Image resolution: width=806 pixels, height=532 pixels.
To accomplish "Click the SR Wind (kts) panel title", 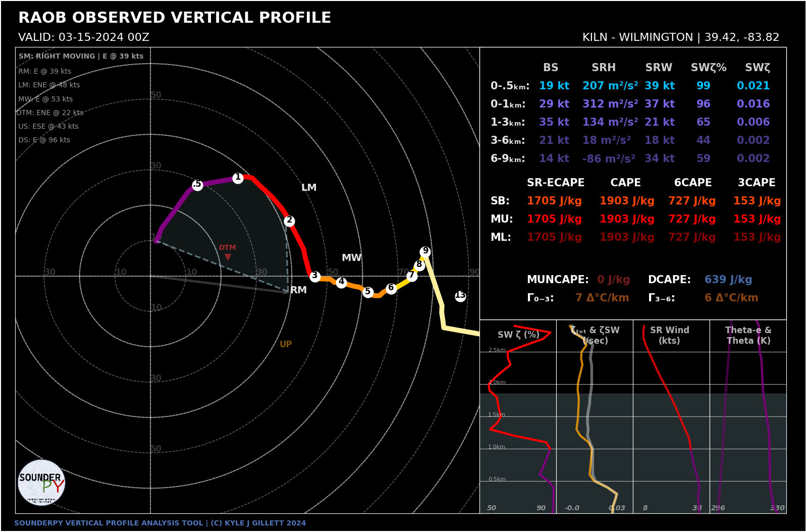I will click(x=669, y=335).
